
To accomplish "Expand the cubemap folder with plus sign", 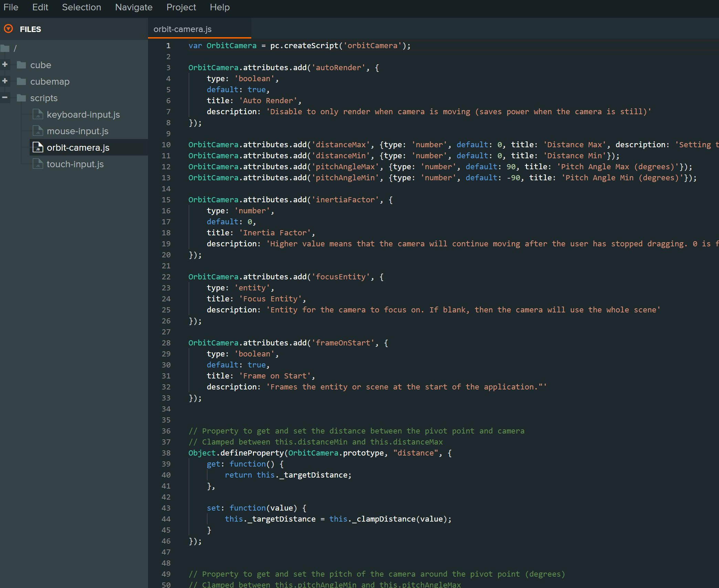I will tap(5, 81).
